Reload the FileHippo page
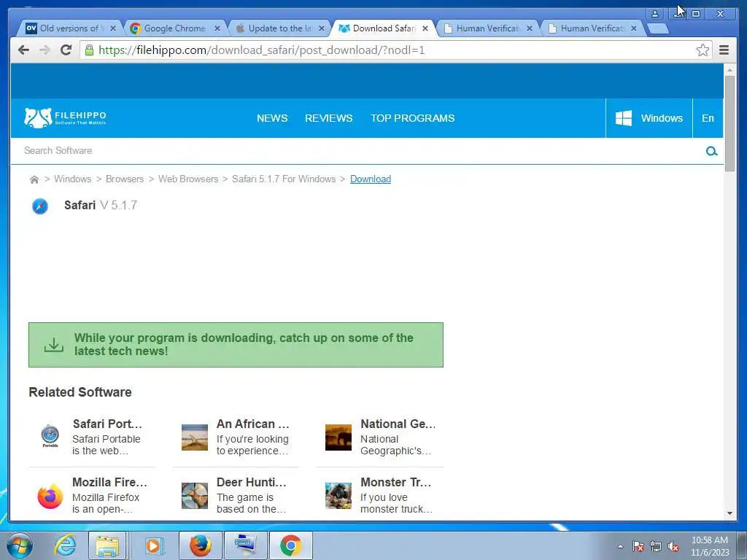 point(66,50)
